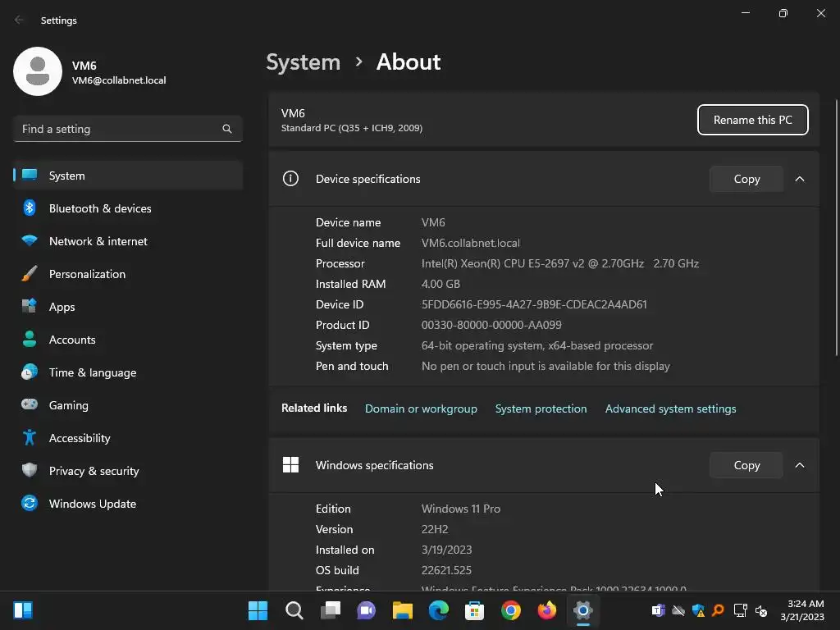Open Windows Update settings
The image size is (840, 630).
(x=127, y=504)
